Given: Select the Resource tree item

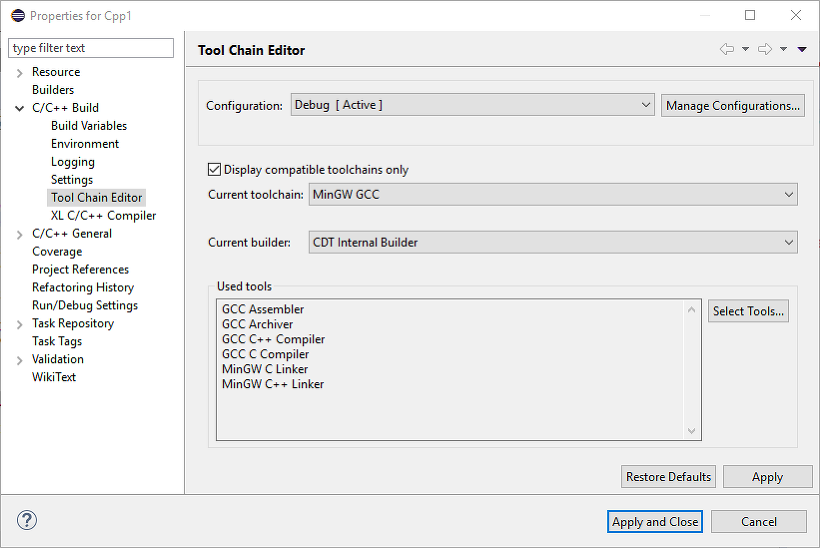Looking at the screenshot, I should click(x=56, y=72).
